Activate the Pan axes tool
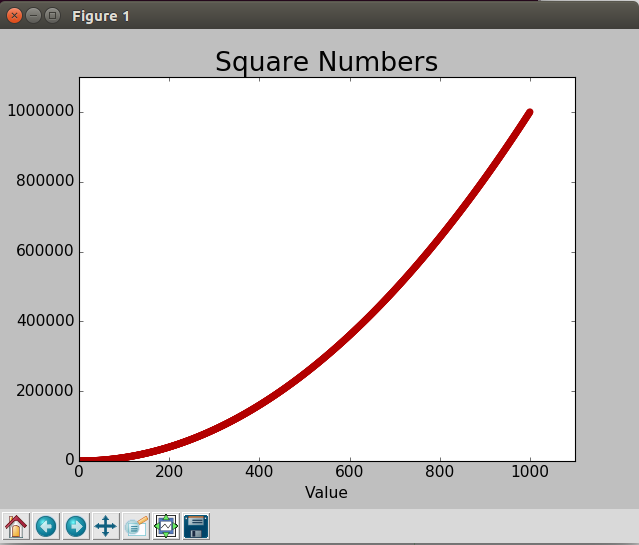This screenshot has height=545, width=639. coord(106,526)
